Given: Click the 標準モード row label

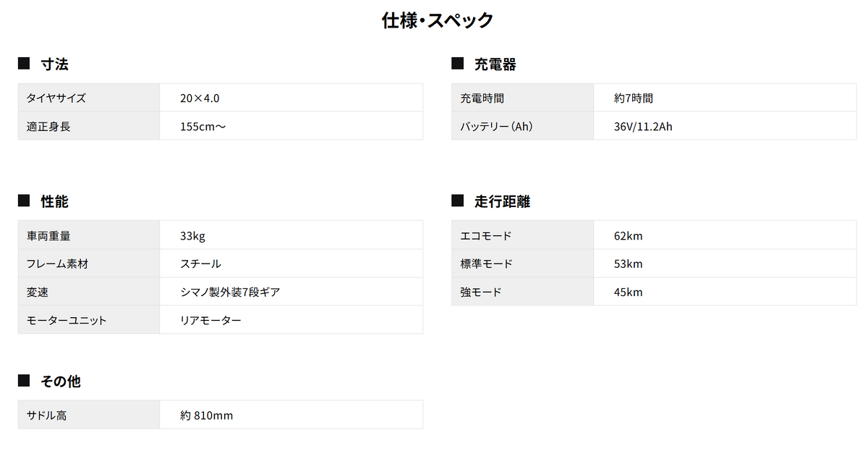Looking at the screenshot, I should point(487,264).
